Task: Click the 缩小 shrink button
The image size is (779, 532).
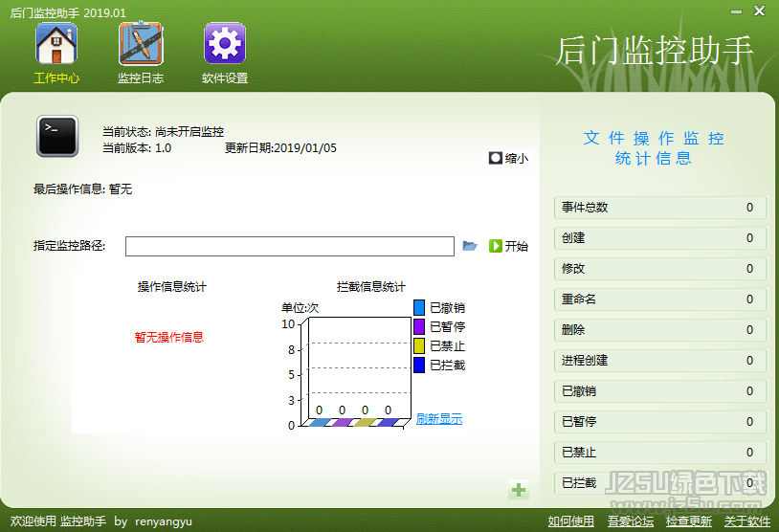Action: coord(508,158)
